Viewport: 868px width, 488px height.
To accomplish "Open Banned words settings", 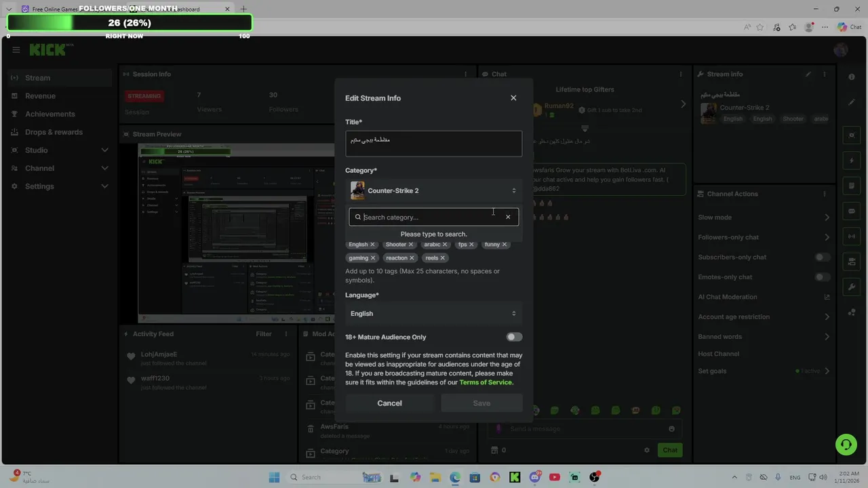I will 764,337.
